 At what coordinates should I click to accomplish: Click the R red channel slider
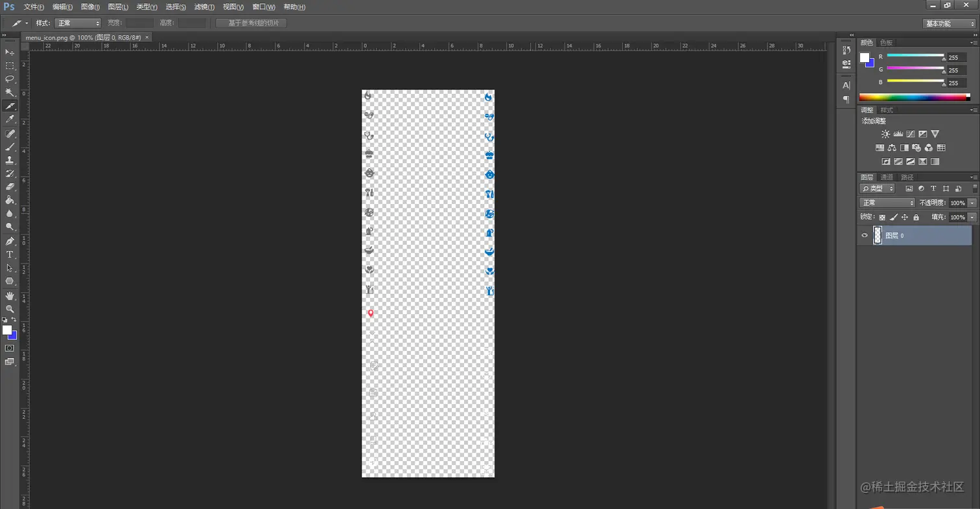915,57
